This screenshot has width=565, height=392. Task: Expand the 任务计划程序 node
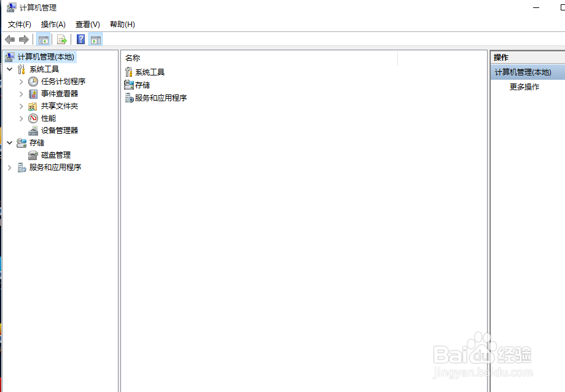point(21,82)
